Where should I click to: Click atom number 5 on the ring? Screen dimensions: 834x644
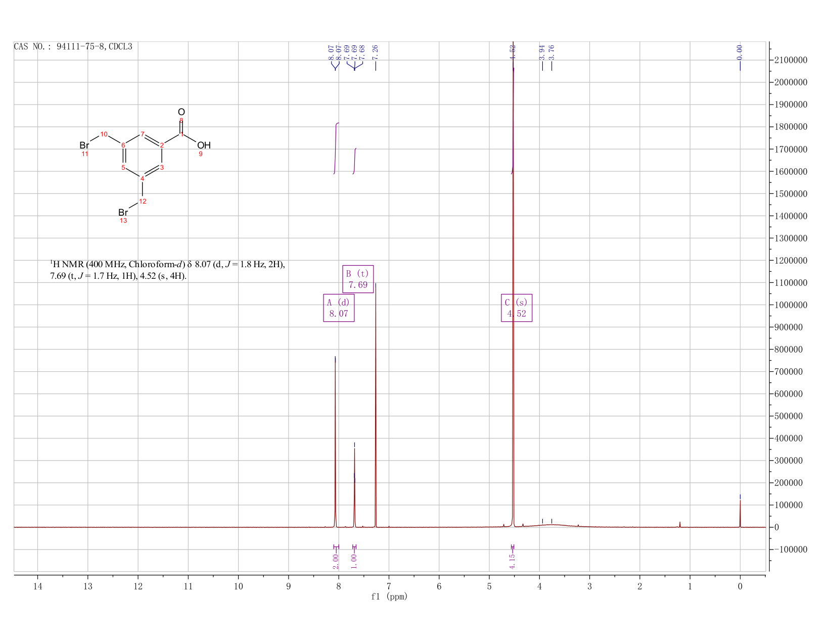[x=123, y=167]
